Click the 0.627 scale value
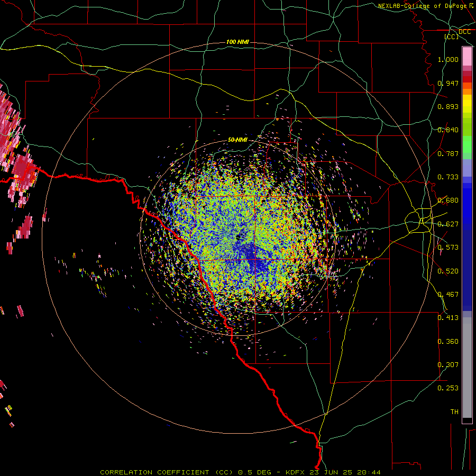Screen dimensions: 476x476 click(x=448, y=224)
